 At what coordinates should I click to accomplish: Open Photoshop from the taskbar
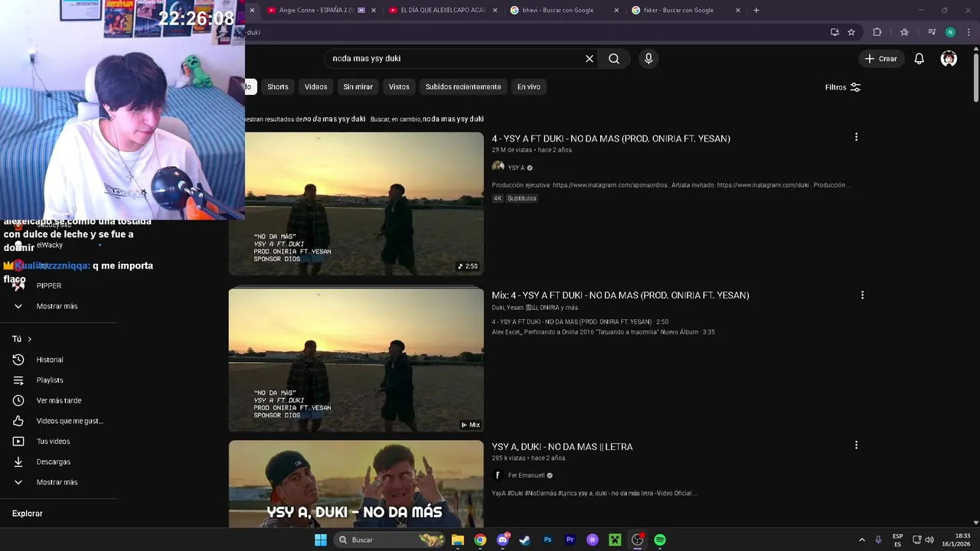(x=547, y=540)
